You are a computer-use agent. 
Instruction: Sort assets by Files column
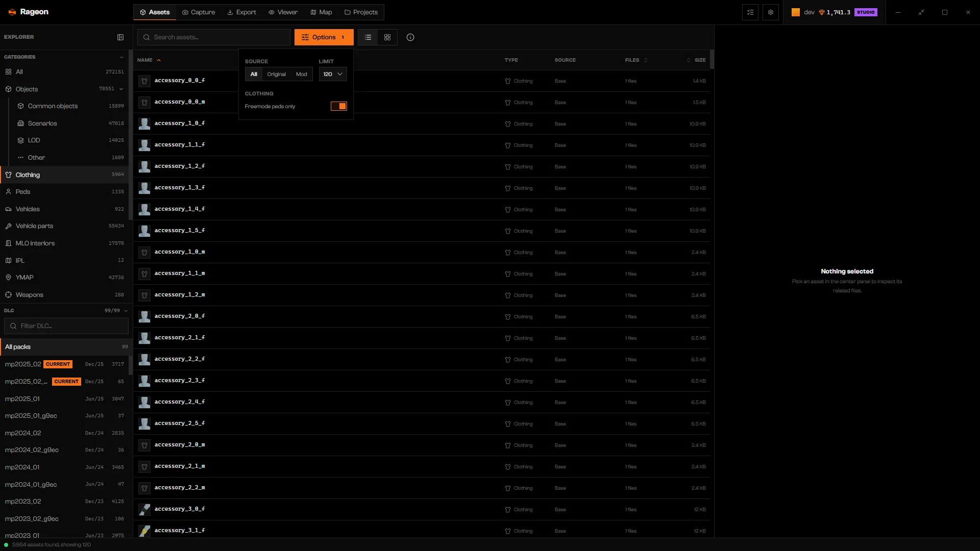[636, 60]
